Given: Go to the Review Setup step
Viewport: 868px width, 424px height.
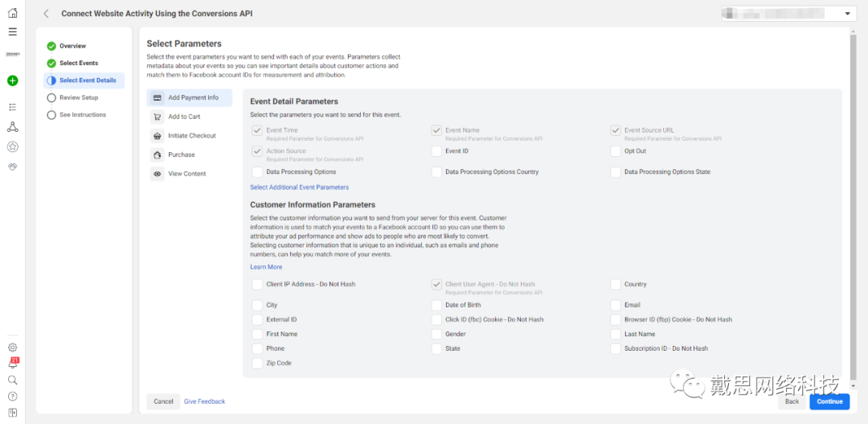Looking at the screenshot, I should (79, 97).
